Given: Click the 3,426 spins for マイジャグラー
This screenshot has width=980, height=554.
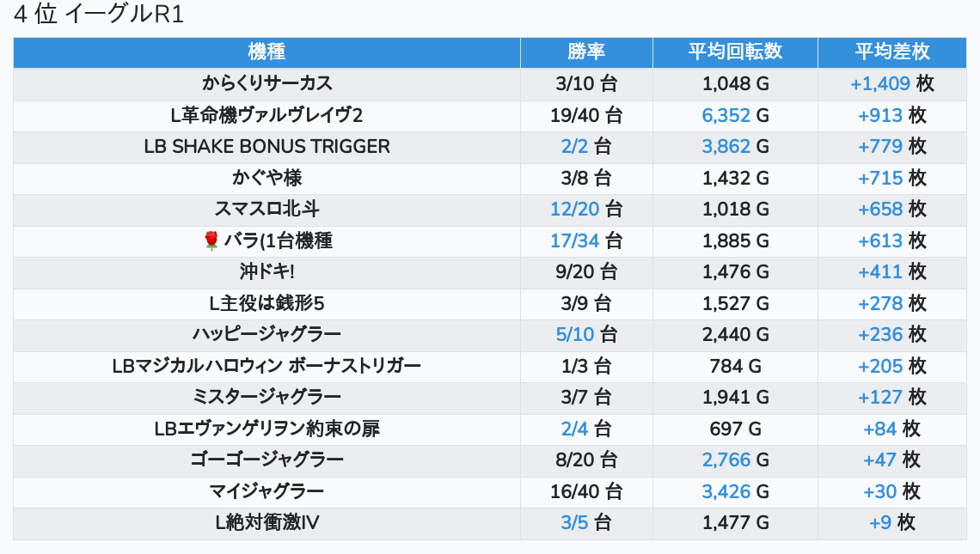Looking at the screenshot, I should pos(726,492).
